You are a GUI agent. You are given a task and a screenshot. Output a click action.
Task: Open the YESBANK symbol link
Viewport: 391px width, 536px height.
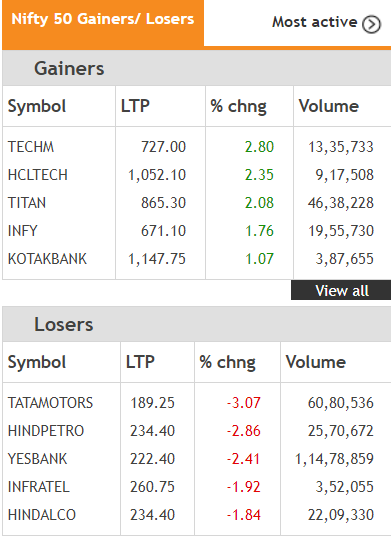(x=37, y=459)
